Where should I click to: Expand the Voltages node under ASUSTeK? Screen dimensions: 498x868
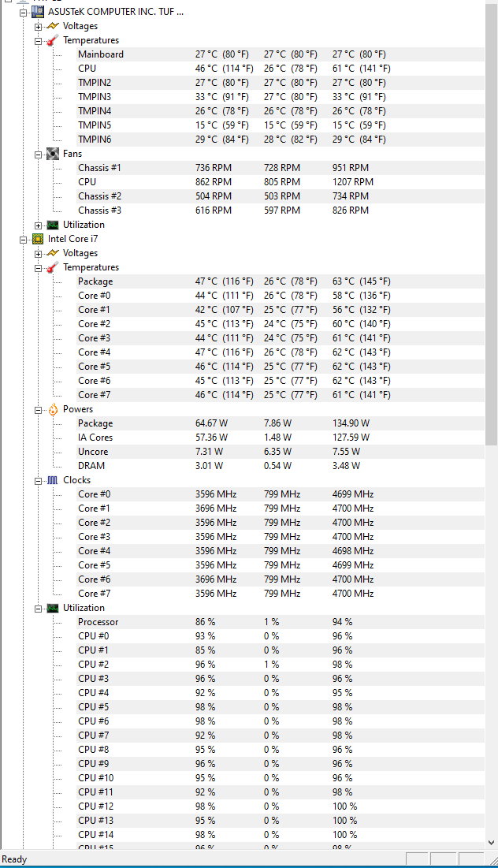click(x=38, y=25)
